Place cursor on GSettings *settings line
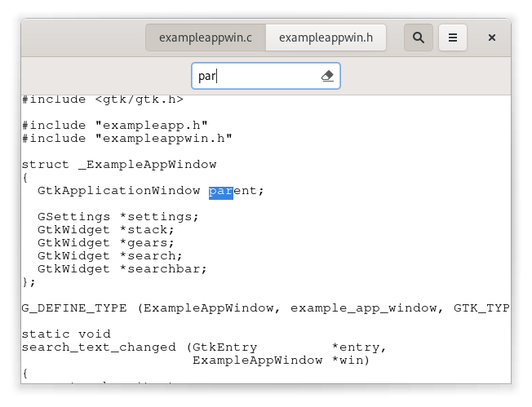The image size is (532, 407). pos(117,217)
